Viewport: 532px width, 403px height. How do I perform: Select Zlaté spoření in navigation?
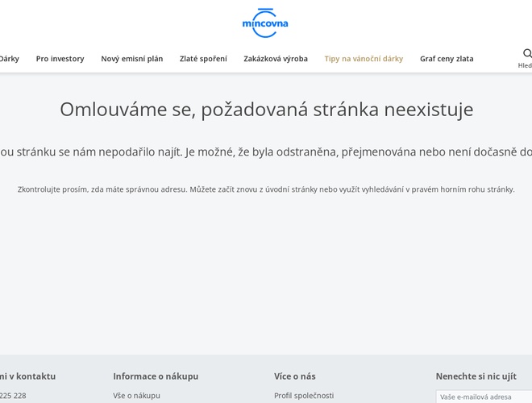pos(203,59)
